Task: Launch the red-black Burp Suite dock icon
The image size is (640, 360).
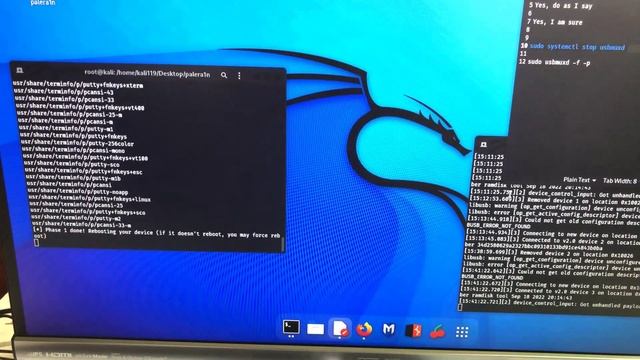Action: 413,330
